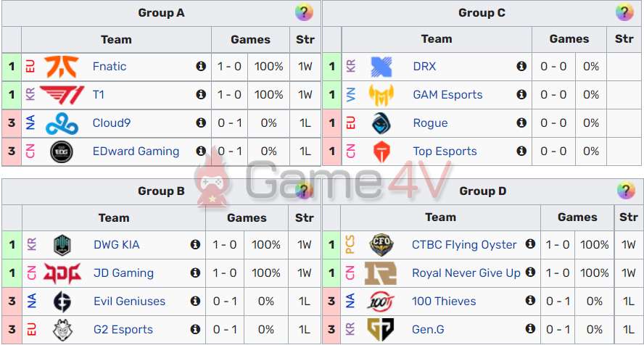The image size is (644, 345).
Task: Click the DRX team logo
Action: click(381, 67)
